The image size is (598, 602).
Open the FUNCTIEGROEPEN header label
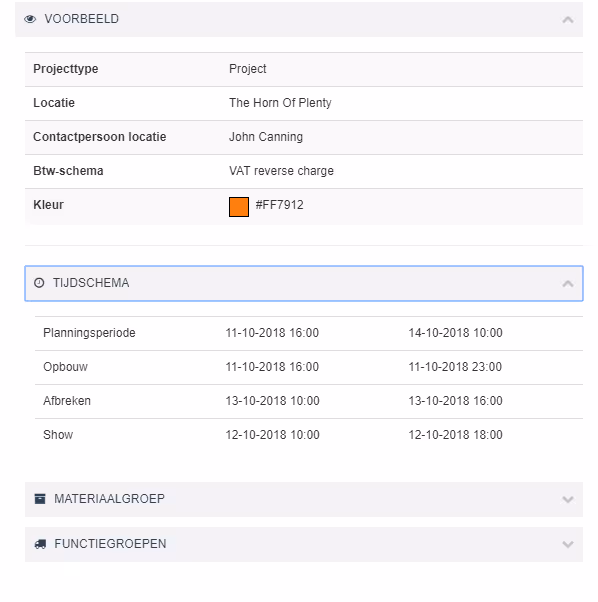(110, 544)
